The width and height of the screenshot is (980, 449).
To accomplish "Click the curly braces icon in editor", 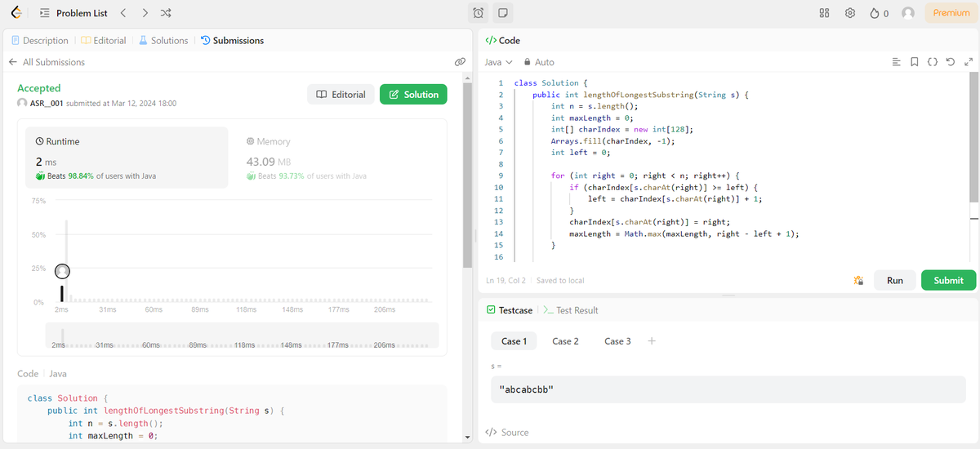I will click(x=933, y=62).
